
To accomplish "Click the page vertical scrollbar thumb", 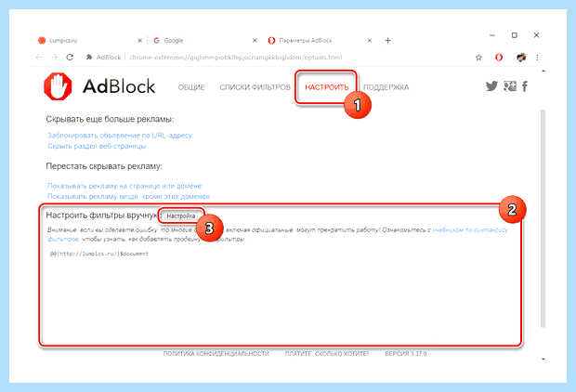I will click(543, 218).
